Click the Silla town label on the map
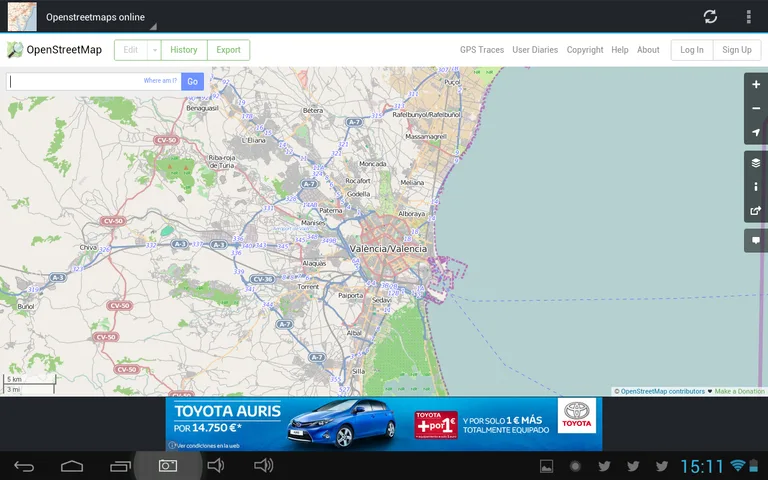The width and height of the screenshot is (768, 480). 359,371
